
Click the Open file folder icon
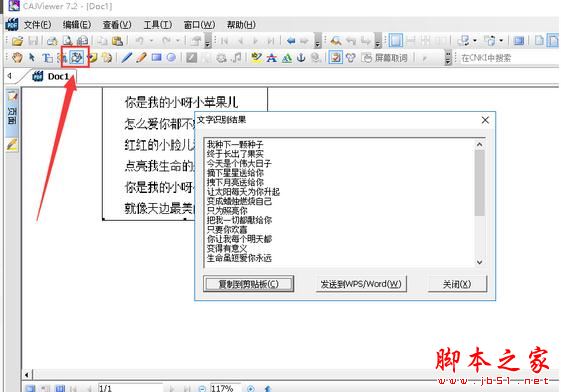click(17, 41)
